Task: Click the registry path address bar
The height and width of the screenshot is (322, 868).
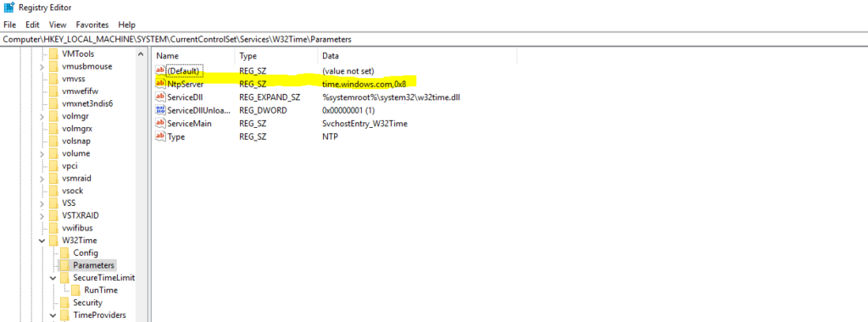Action: coord(434,39)
